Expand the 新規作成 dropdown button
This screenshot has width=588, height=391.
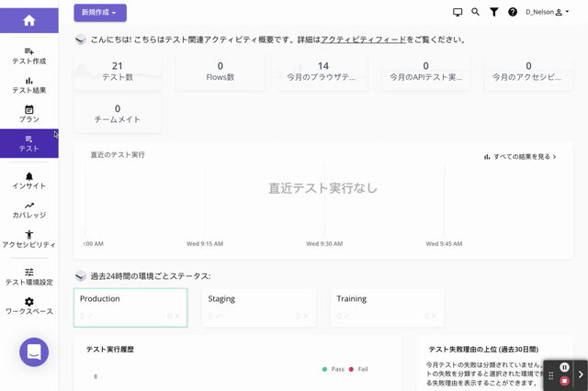click(100, 13)
